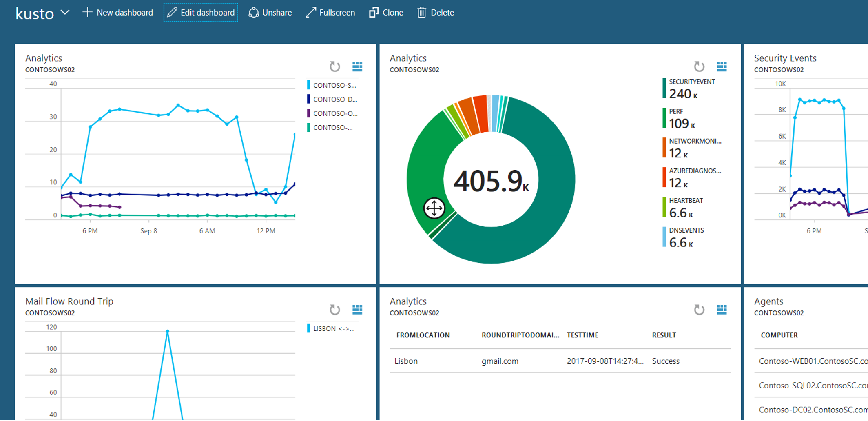Click Unshare dashboard button
Image resolution: width=868 pixels, height=421 pixels.
(x=270, y=13)
